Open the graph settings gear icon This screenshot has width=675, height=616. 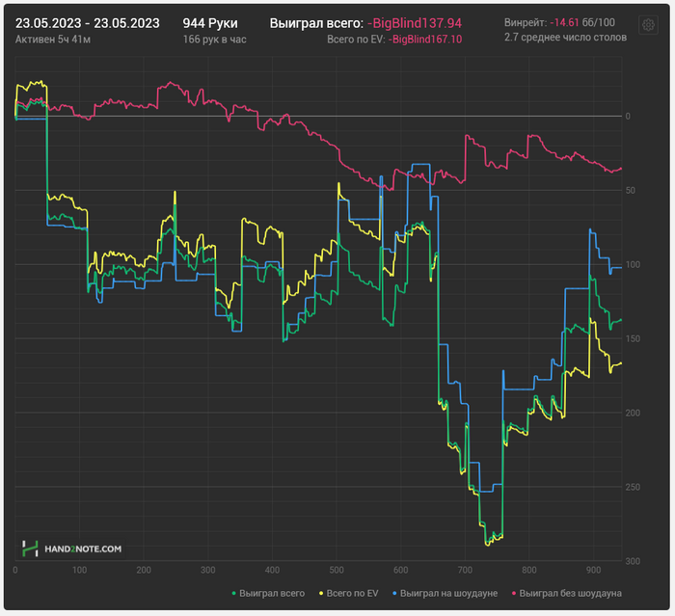tap(648, 25)
